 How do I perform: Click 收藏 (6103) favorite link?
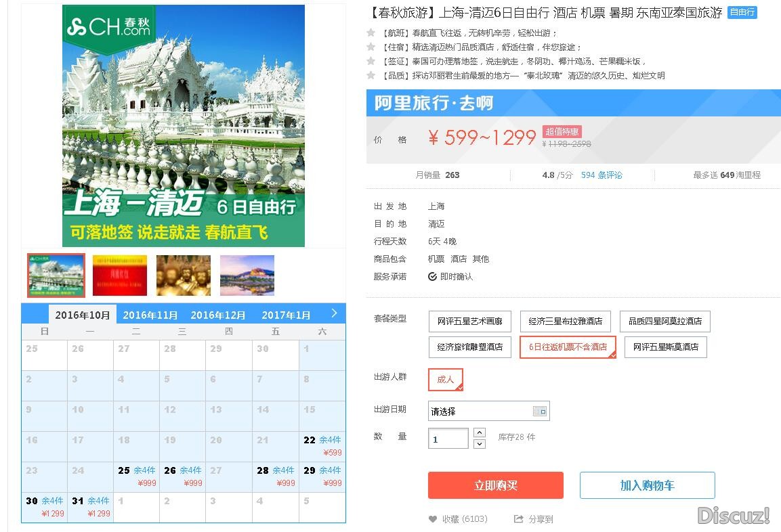tap(465, 519)
